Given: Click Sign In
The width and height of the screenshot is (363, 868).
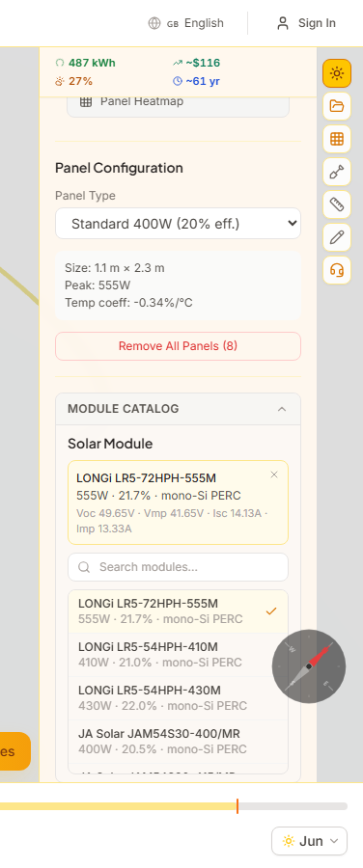Looking at the screenshot, I should tap(306, 23).
